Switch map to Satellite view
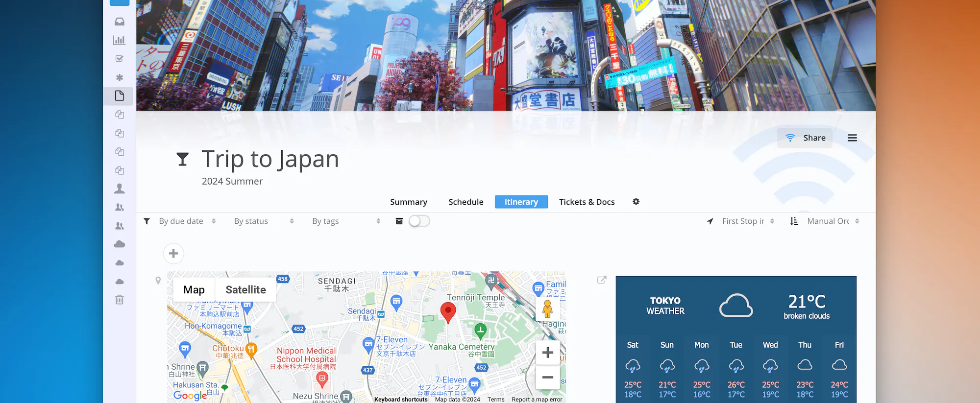Image resolution: width=980 pixels, height=403 pixels. click(x=245, y=290)
